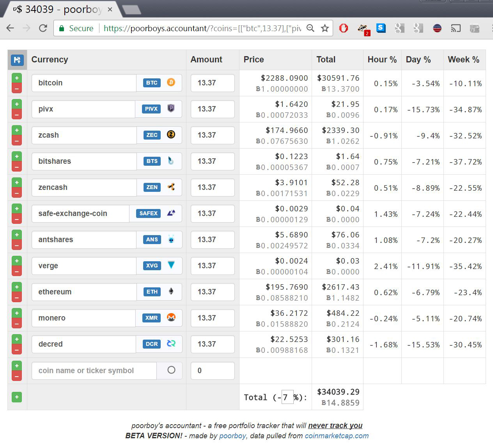Open the coinmarketcap.com link
The image size is (493, 448).
click(x=337, y=436)
